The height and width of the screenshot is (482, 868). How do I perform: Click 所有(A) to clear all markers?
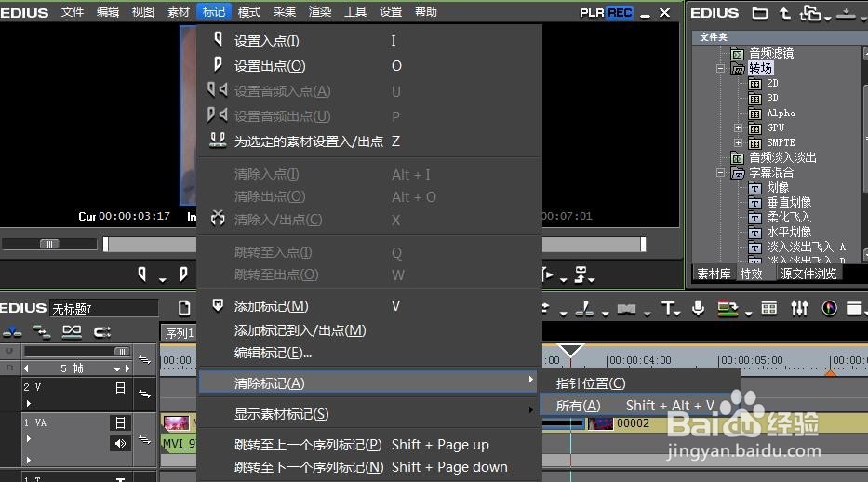639,406
